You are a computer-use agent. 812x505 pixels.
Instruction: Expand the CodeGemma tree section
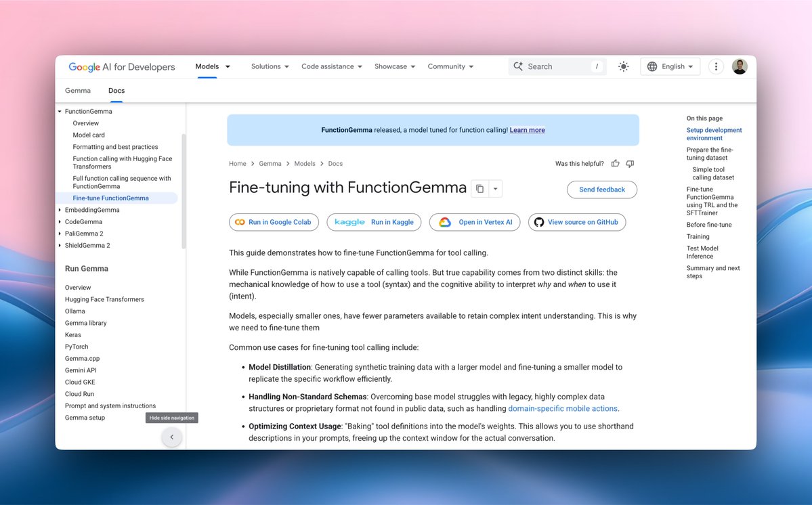[x=60, y=222]
